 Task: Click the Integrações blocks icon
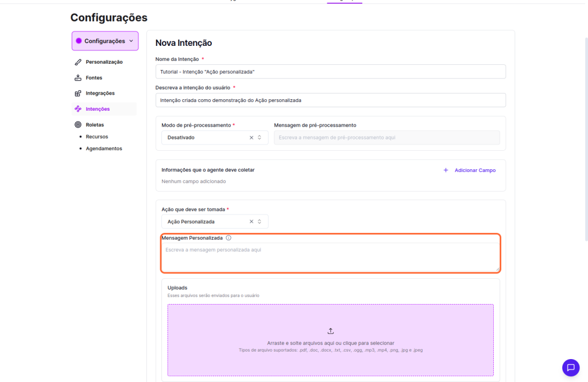[x=78, y=93]
